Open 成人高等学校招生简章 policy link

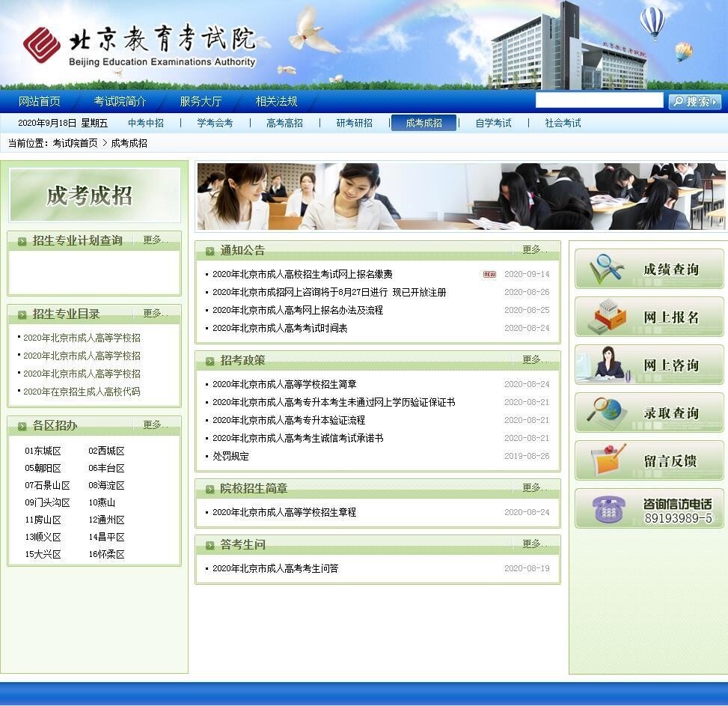[284, 384]
